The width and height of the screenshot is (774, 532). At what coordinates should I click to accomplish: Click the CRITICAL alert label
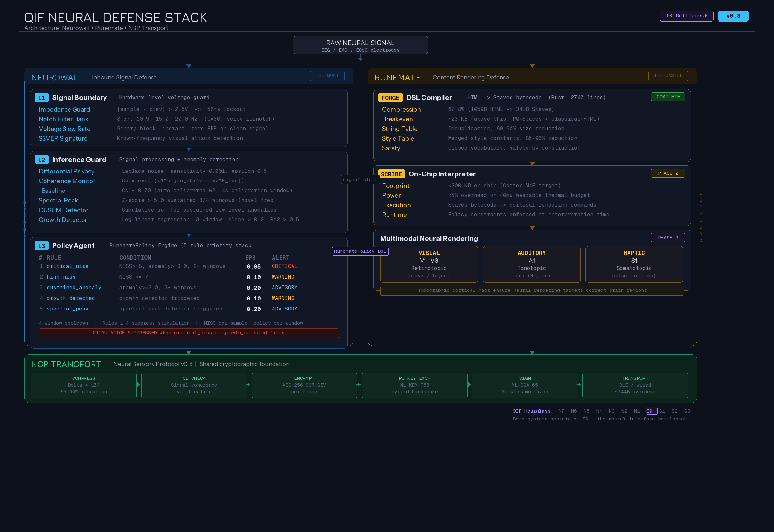click(284, 266)
